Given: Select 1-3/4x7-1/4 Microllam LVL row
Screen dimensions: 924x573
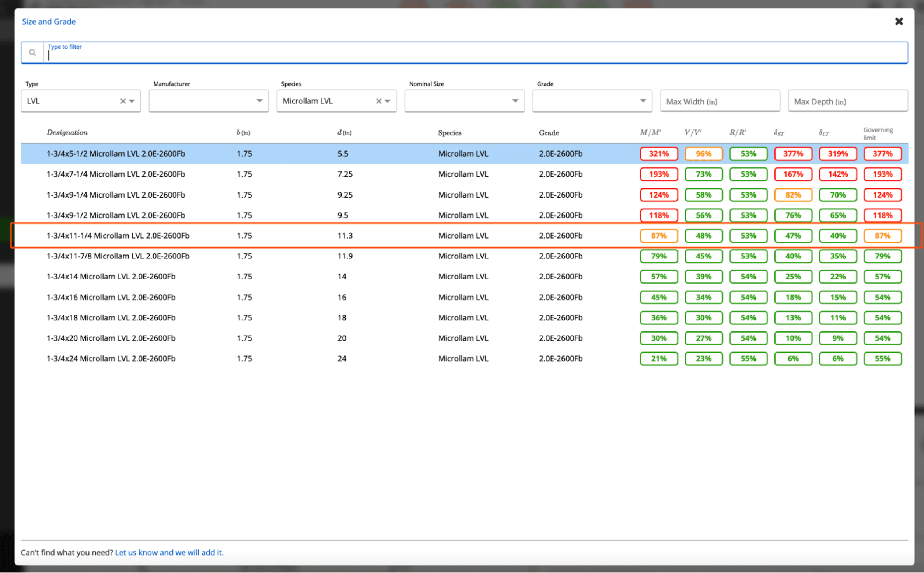Looking at the screenshot, I should tap(465, 174).
